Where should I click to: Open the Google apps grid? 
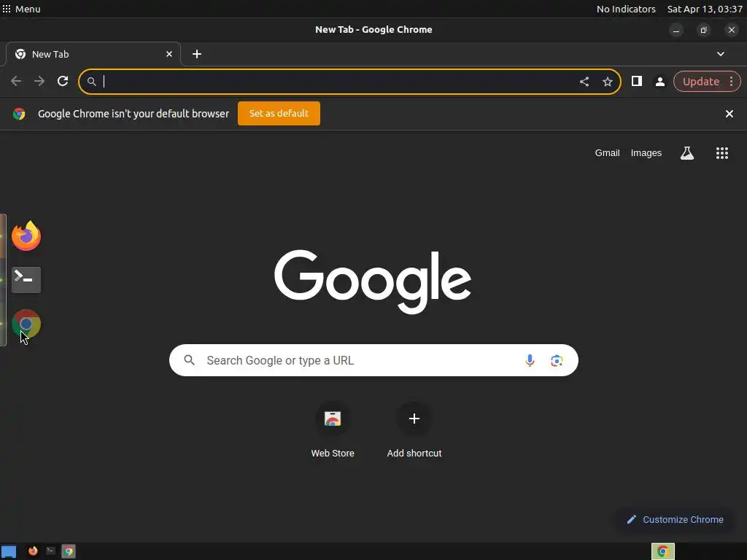click(721, 153)
